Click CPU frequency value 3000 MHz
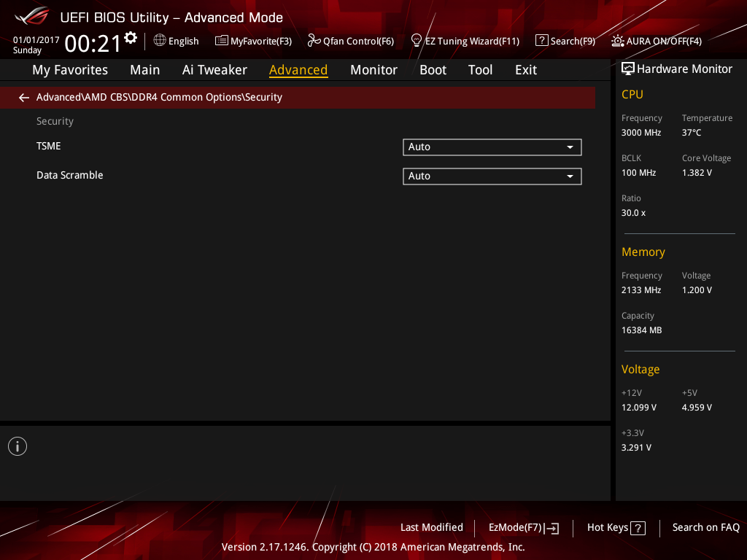The height and width of the screenshot is (560, 747). (x=641, y=133)
